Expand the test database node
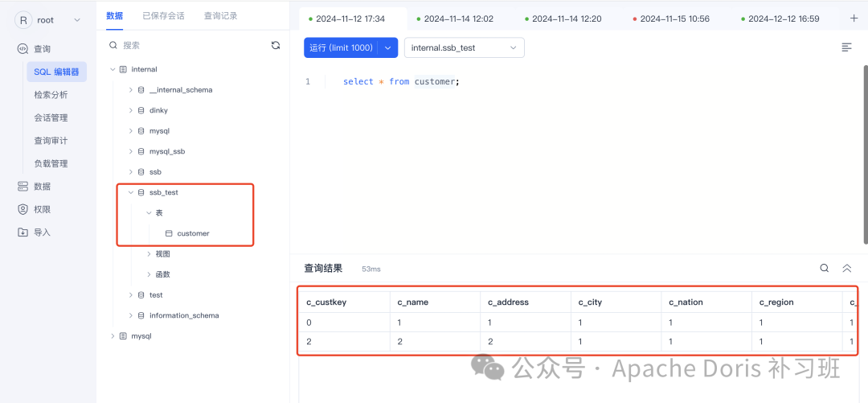868x403 pixels. [131, 295]
